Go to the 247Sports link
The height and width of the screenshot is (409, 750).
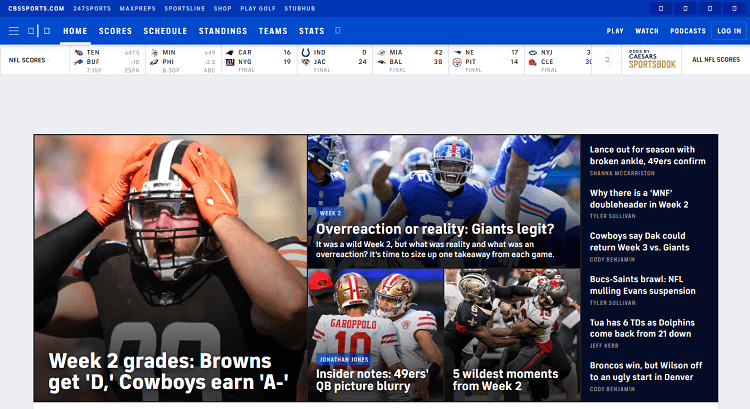coord(91,8)
